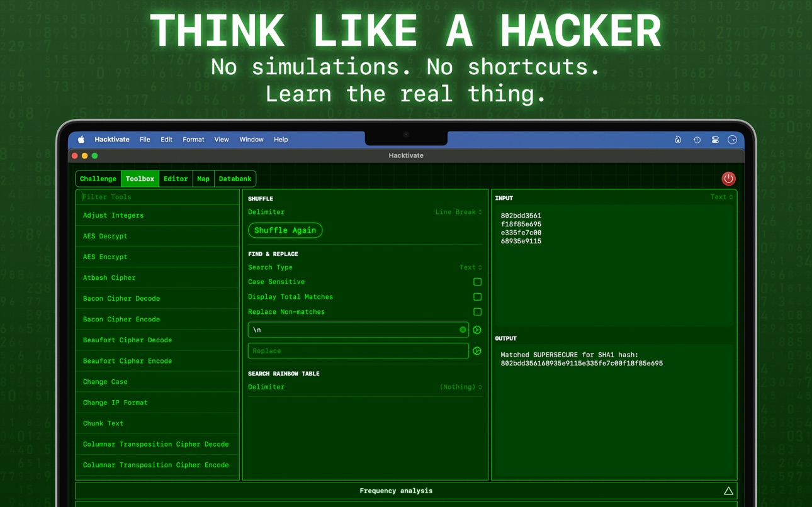Viewport: 812px width, 507px height.
Task: Open the Search Type Text dropdown
Action: click(x=471, y=267)
